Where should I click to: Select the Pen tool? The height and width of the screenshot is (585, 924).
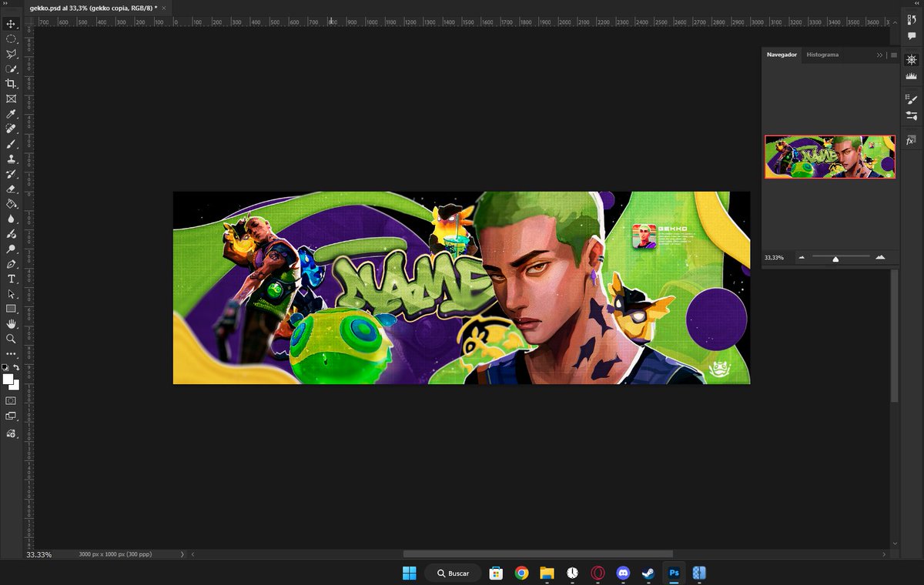tap(11, 264)
